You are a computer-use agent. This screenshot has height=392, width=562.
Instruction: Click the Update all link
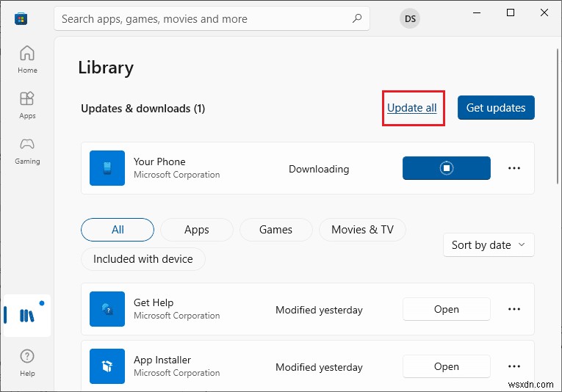click(x=412, y=108)
